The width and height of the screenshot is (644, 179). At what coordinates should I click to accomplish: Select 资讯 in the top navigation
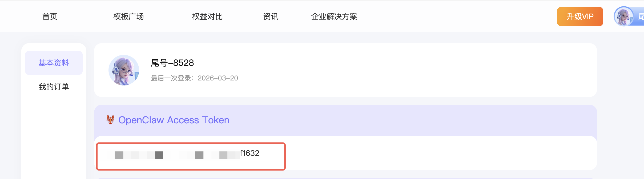point(271,17)
